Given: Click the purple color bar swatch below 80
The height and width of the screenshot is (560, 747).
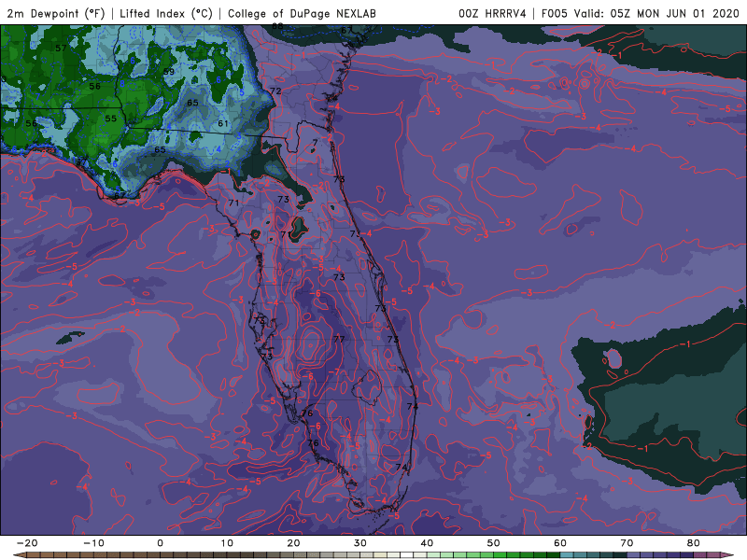Looking at the screenshot, I should [x=700, y=555].
